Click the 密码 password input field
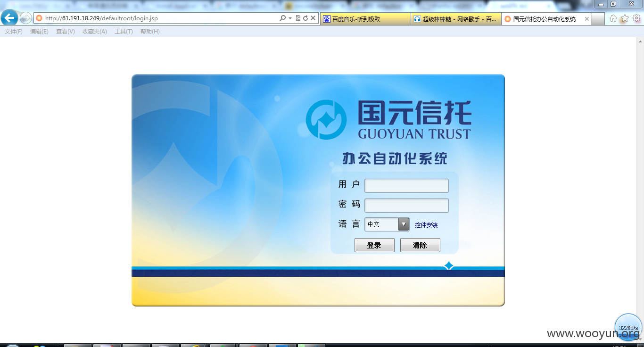This screenshot has width=644, height=347. click(406, 206)
